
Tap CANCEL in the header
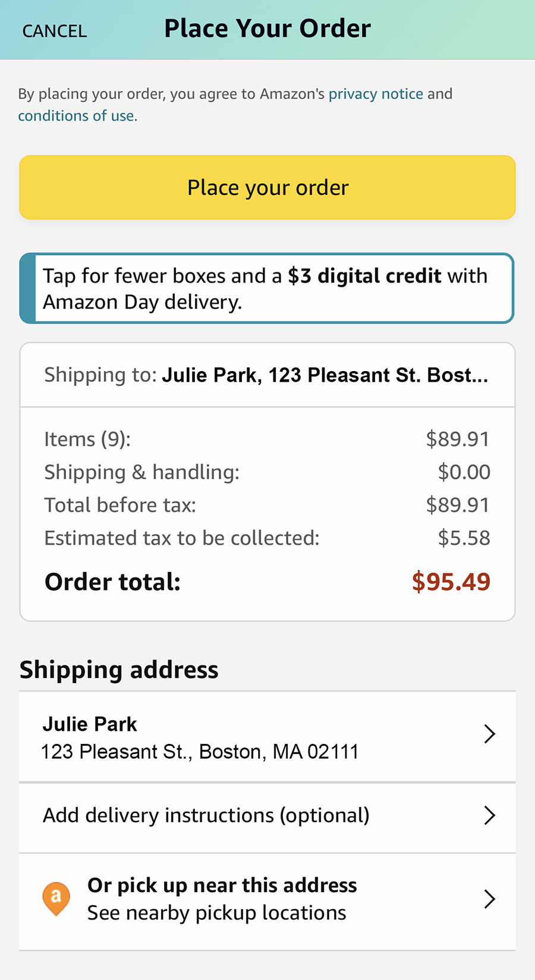55,31
